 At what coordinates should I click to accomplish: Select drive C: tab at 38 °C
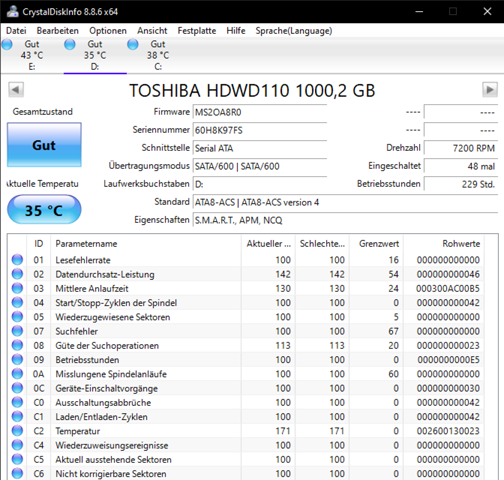(x=158, y=55)
